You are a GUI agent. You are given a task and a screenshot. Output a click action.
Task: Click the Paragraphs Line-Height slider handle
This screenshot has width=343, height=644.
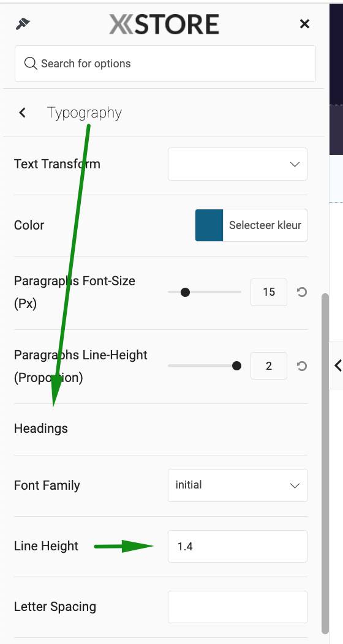(236, 365)
